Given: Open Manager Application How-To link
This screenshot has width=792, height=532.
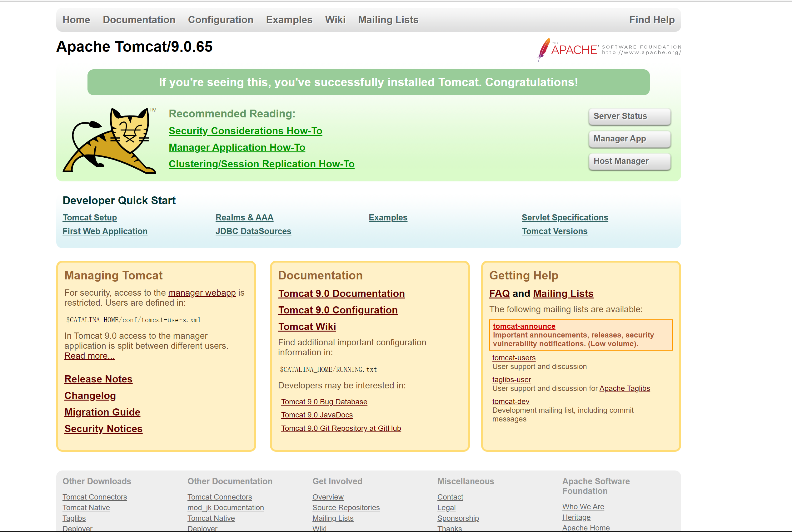Looking at the screenshot, I should pos(237,147).
